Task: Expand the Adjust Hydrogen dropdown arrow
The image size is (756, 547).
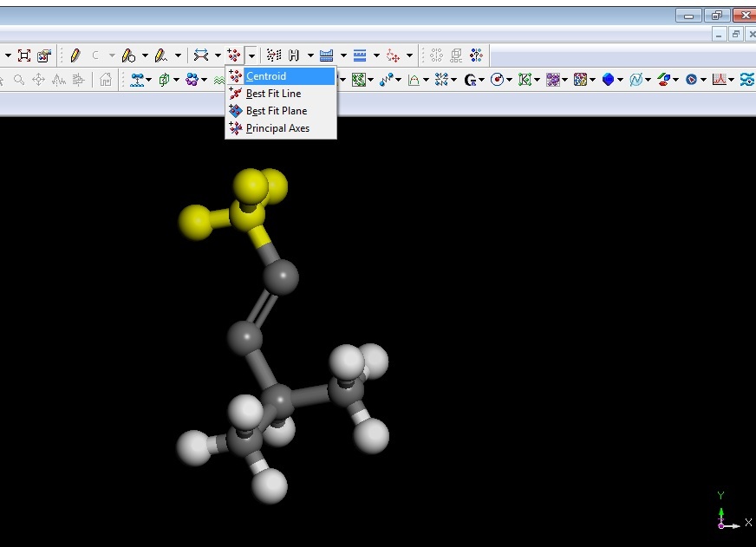Action: [x=310, y=55]
